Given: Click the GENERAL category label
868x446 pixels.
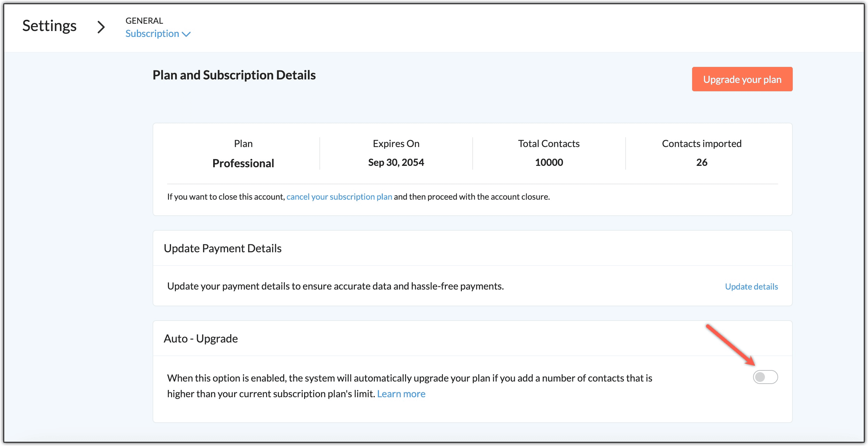Looking at the screenshot, I should [x=144, y=21].
